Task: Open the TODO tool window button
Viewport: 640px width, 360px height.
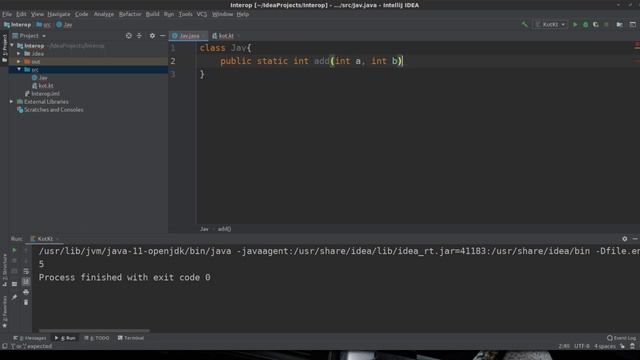Action: click(x=97, y=338)
